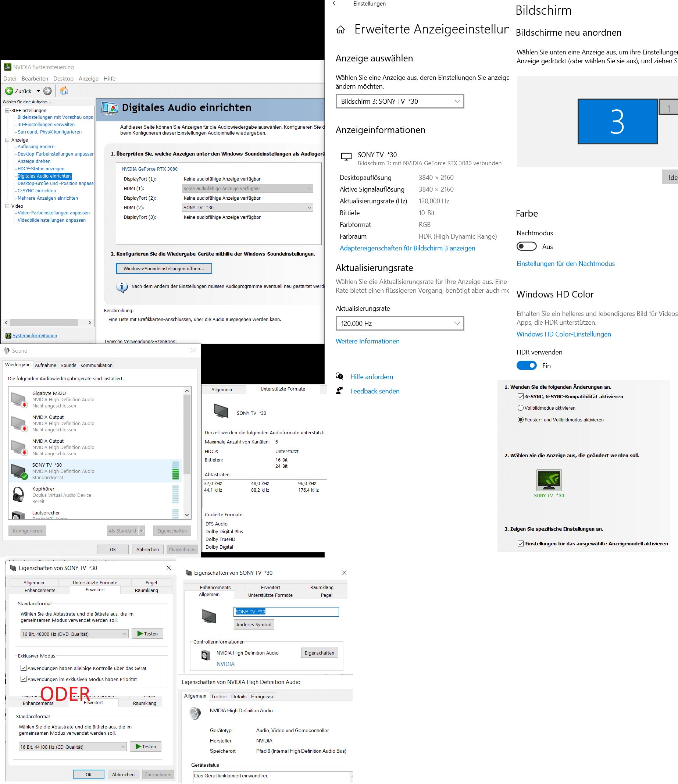Open the Details tab of NVIDIA HD Audio
The height and width of the screenshot is (784, 678).
pyautogui.click(x=239, y=696)
